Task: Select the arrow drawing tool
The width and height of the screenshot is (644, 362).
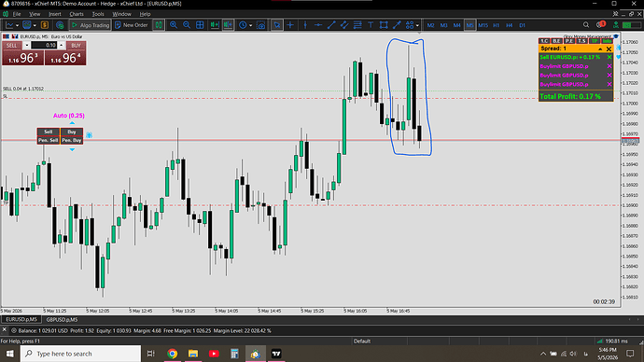Action: tap(397, 25)
